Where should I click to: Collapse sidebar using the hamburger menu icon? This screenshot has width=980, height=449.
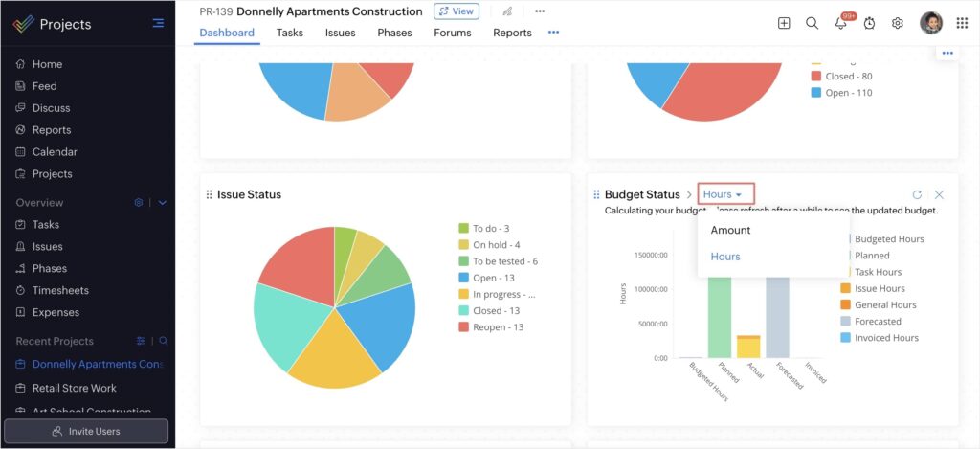[x=158, y=22]
